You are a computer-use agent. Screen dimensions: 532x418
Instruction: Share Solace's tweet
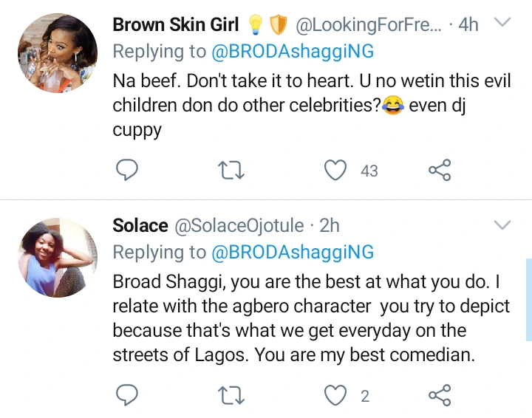(440, 396)
